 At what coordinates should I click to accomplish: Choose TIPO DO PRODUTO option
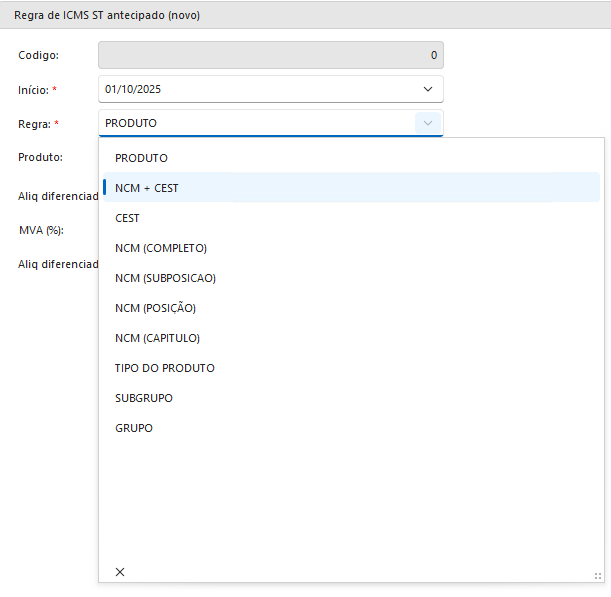(x=164, y=368)
